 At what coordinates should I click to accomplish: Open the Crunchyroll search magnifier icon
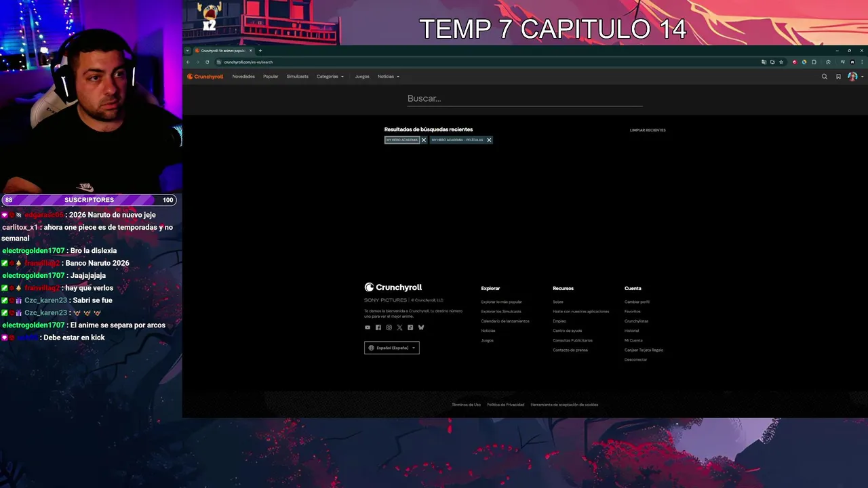[825, 77]
